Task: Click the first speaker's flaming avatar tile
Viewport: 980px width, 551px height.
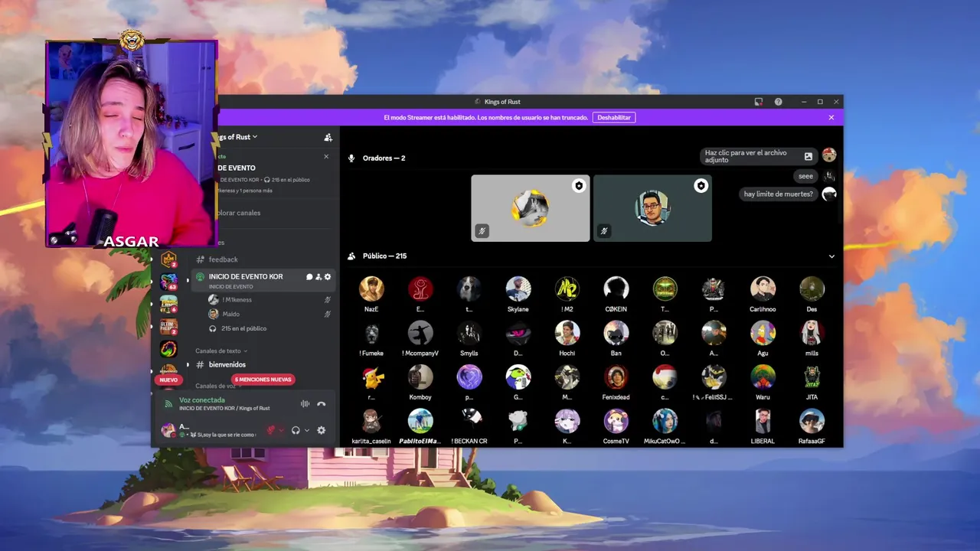Action: [531, 208]
